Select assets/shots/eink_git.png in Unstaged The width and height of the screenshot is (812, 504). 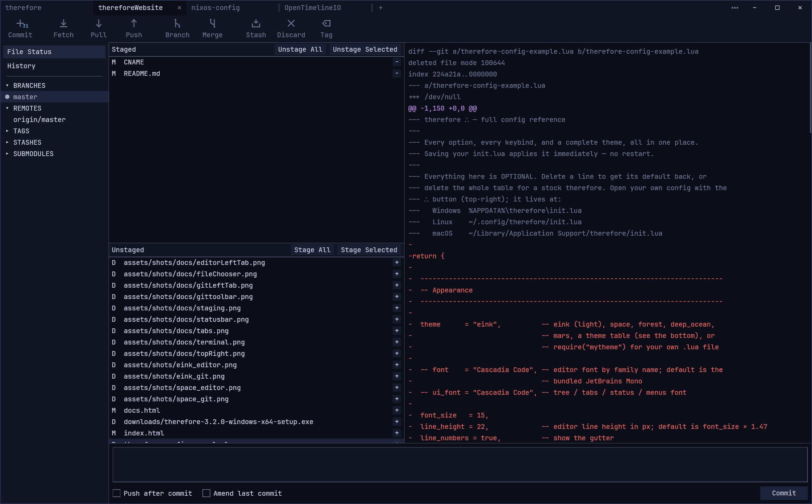pyautogui.click(x=256, y=376)
